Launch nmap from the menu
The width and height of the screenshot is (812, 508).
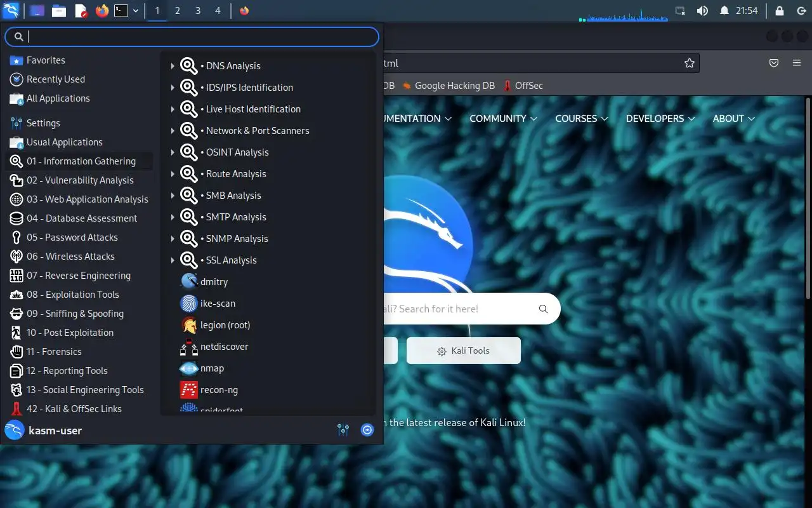coord(268,368)
